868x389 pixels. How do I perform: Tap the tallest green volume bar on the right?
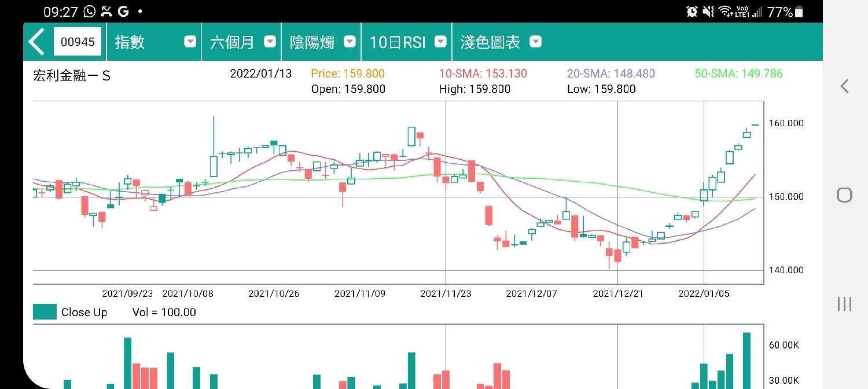click(x=746, y=360)
